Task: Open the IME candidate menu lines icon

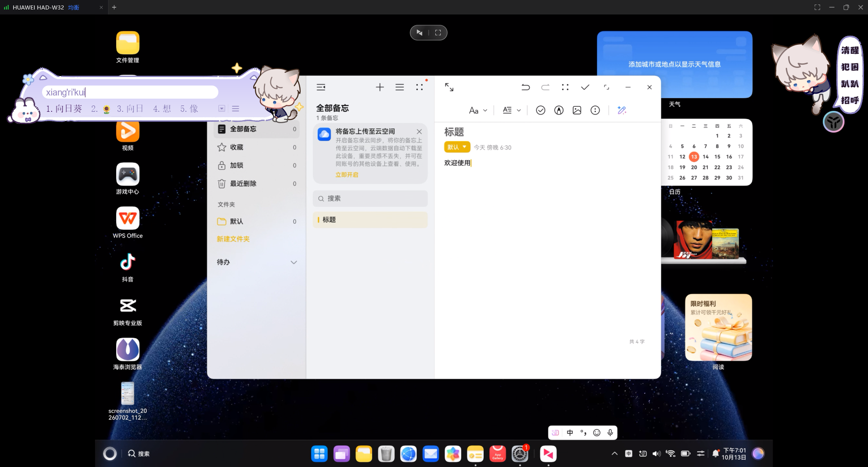Action: tap(236, 109)
